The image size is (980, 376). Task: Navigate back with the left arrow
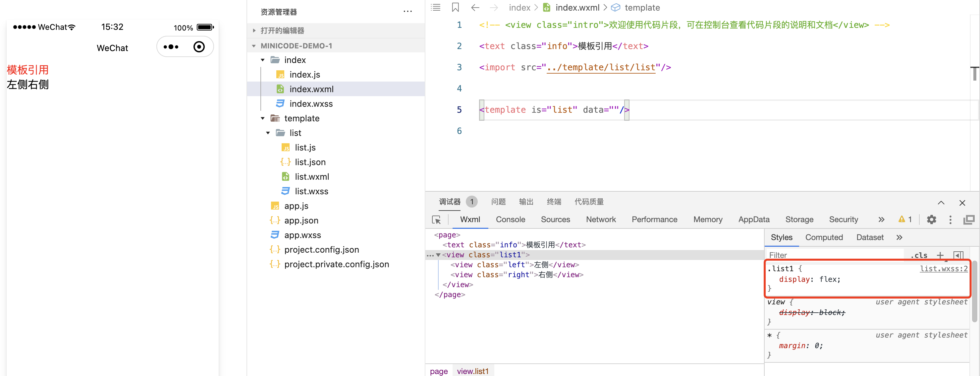point(475,7)
